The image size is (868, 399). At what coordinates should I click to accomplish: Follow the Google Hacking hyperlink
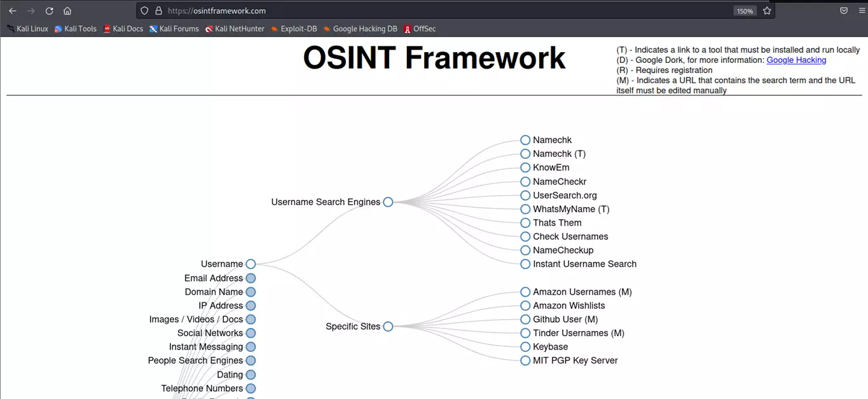point(796,60)
